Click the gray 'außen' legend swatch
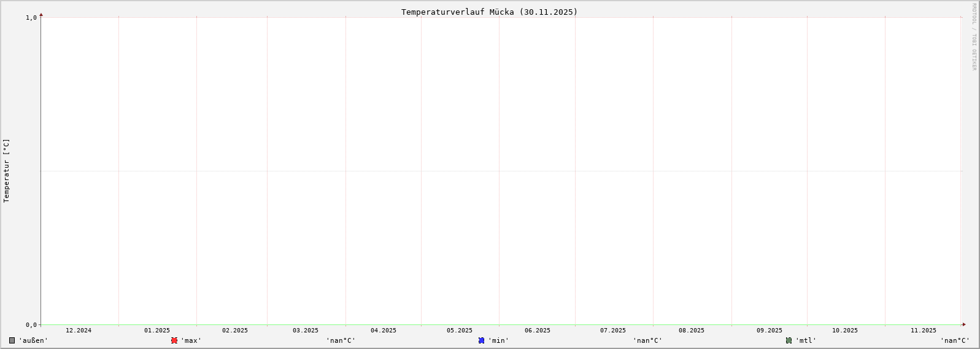This screenshot has height=349, width=980. point(12,340)
